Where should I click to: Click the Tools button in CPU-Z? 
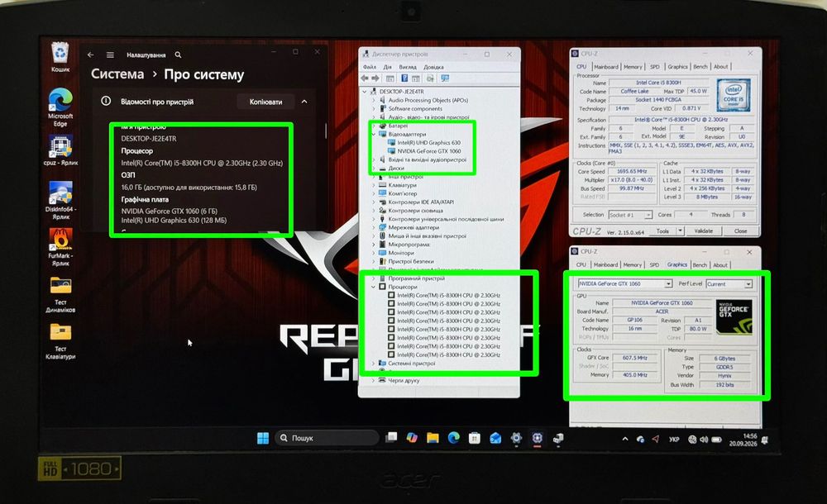662,231
